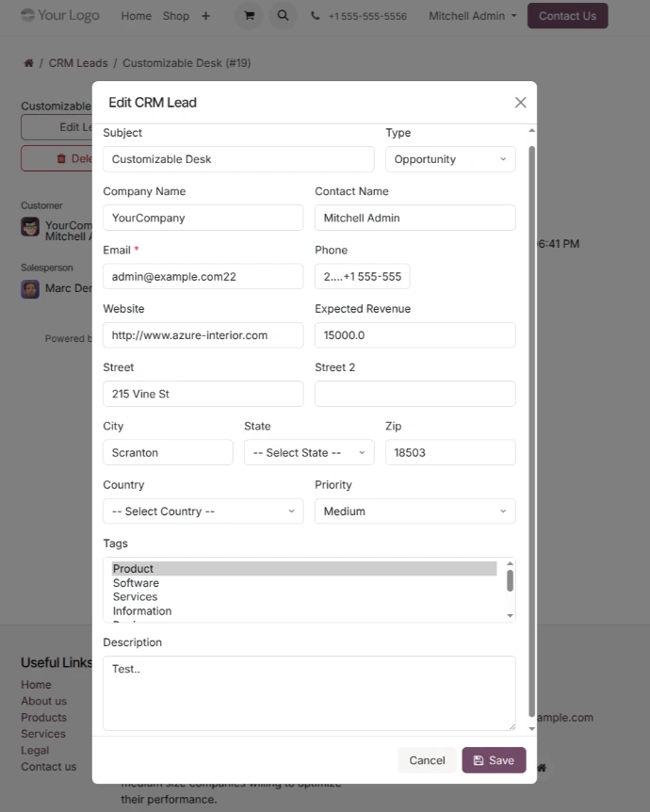The width and height of the screenshot is (650, 812).
Task: Open the Type dropdown
Action: tap(449, 159)
